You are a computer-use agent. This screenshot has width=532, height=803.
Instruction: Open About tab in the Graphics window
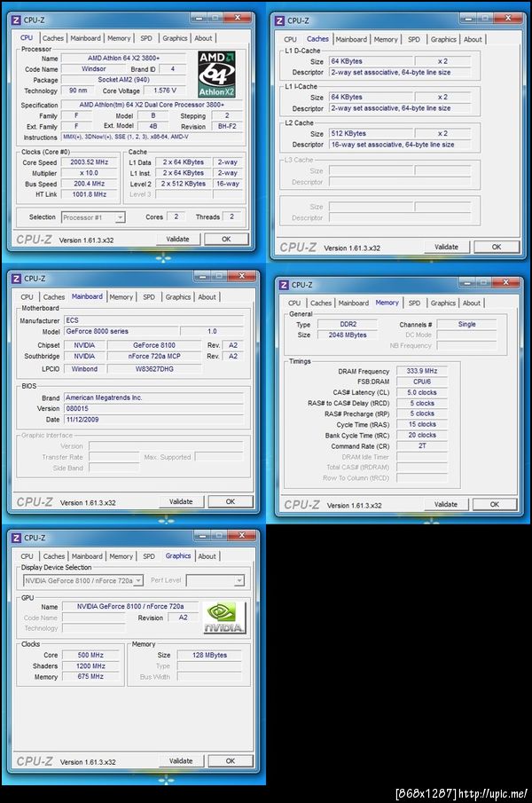207,556
